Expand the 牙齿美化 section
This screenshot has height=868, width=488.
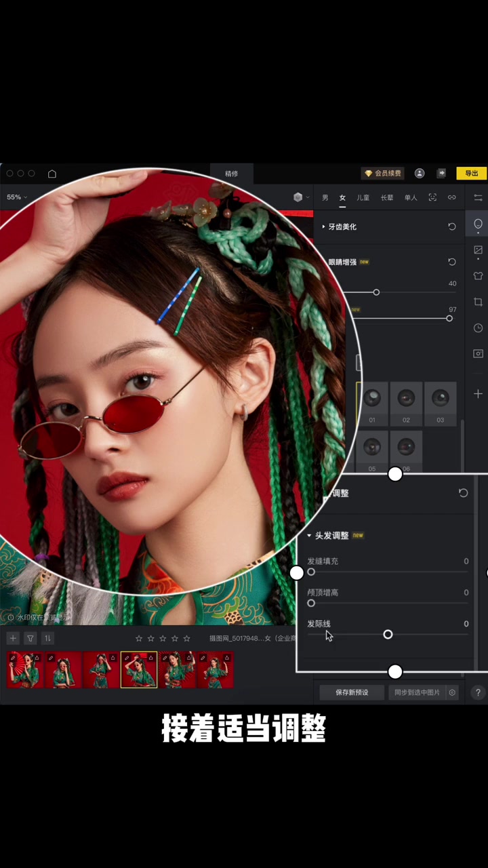coord(324,226)
